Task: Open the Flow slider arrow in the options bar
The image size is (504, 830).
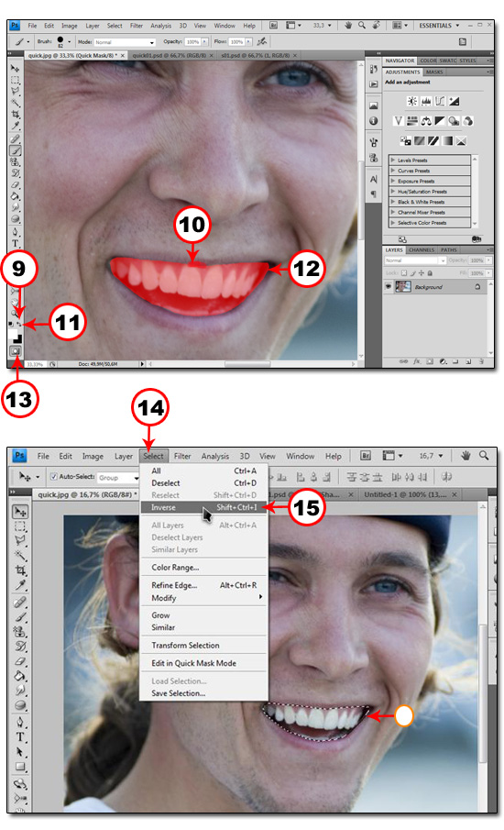Action: pos(248,41)
